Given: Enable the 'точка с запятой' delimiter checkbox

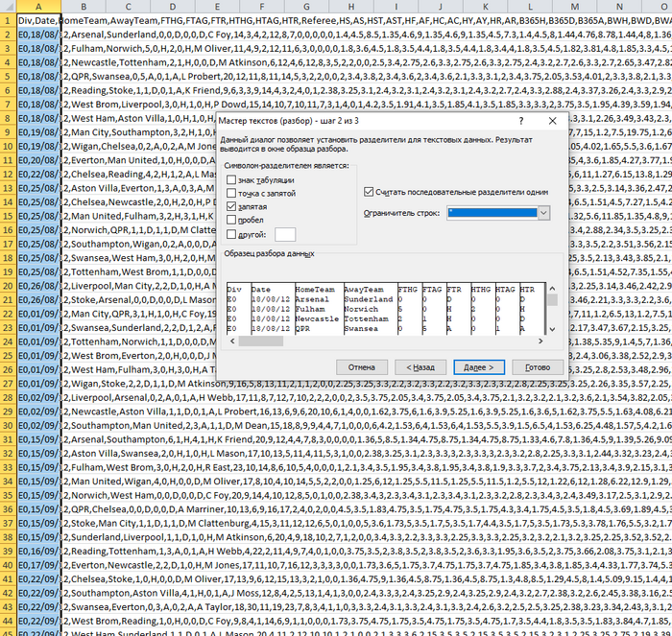Looking at the screenshot, I should pyautogui.click(x=231, y=193).
